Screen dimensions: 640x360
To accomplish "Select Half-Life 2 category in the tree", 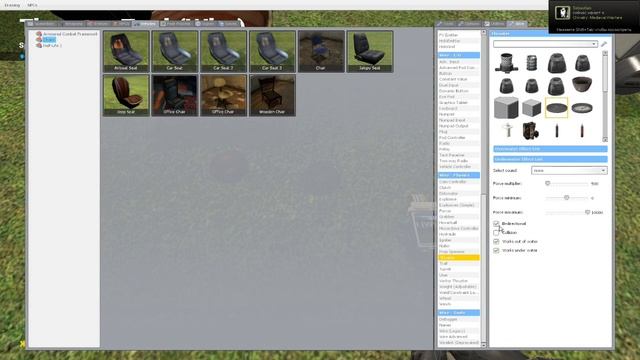I will pyautogui.click(x=52, y=45).
